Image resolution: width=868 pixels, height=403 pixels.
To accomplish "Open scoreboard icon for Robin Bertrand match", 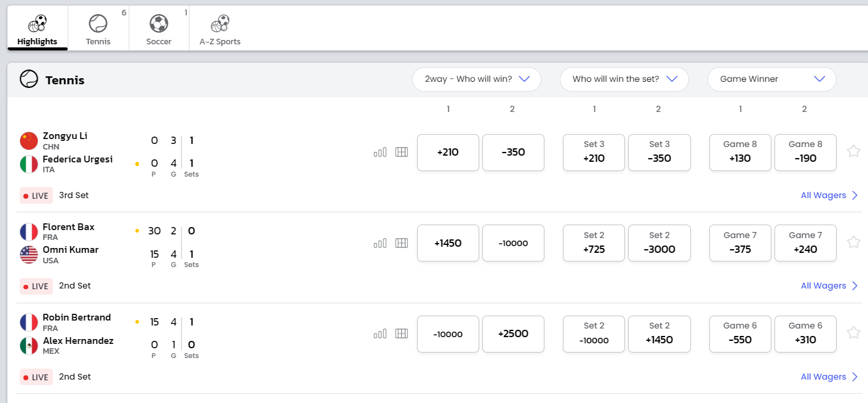I will (x=402, y=333).
